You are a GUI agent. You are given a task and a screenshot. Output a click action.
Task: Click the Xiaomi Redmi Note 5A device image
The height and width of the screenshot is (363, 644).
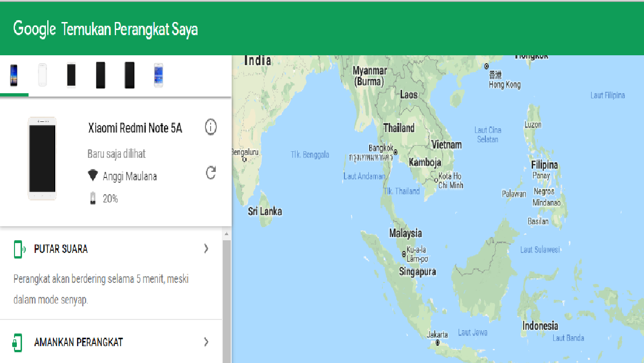click(42, 158)
